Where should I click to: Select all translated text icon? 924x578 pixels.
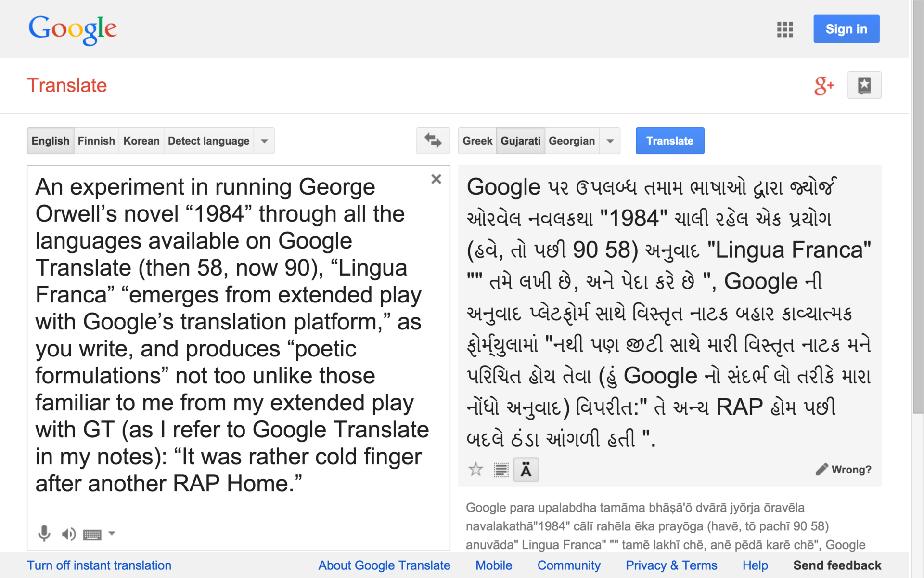pos(501,470)
